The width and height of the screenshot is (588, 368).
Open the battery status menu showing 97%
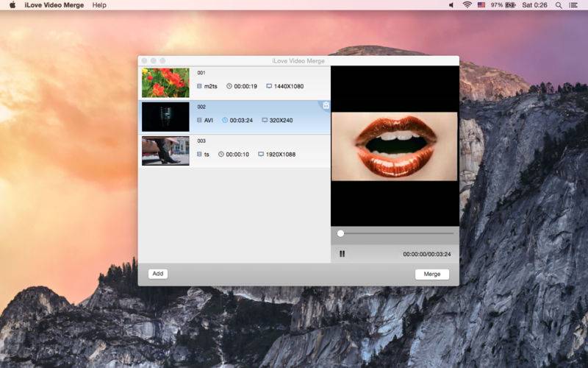point(503,5)
